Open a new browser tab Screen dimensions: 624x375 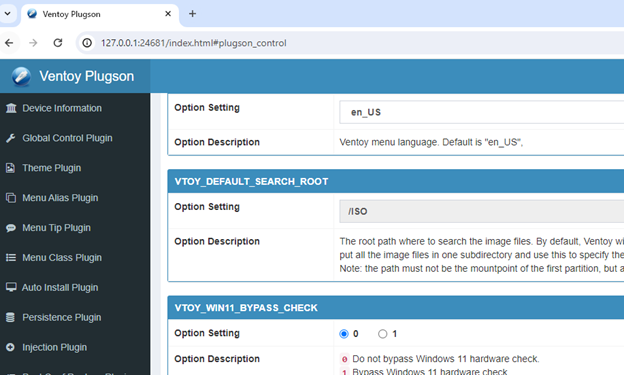point(192,14)
